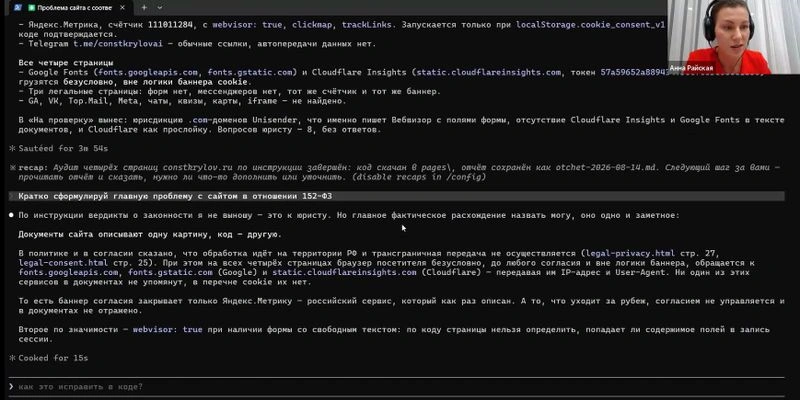Screen dimensions: 800x400
Task: Click the 'Sautéed for 3m 54s' status line
Action: click(63, 149)
